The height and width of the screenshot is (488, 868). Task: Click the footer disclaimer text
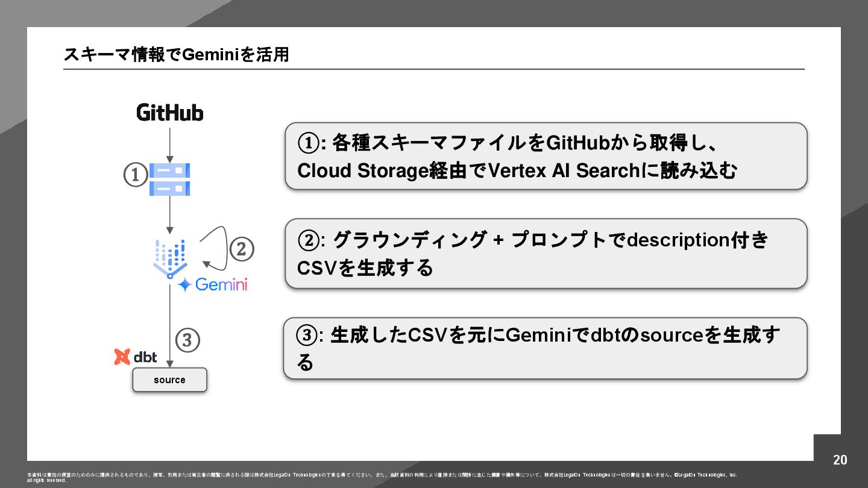coord(381,475)
